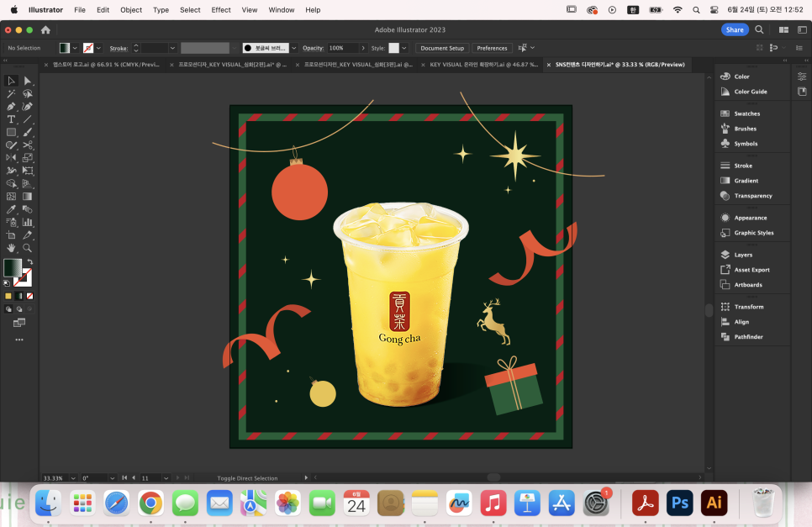This screenshot has width=812, height=527.
Task: Open the Asset Export panel
Action: click(x=752, y=270)
